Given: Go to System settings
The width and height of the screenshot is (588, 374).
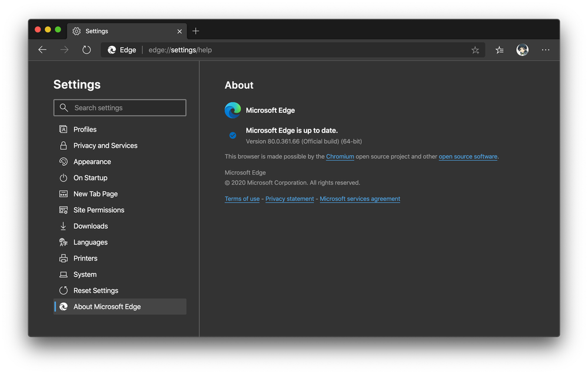Looking at the screenshot, I should pyautogui.click(x=120, y=274).
